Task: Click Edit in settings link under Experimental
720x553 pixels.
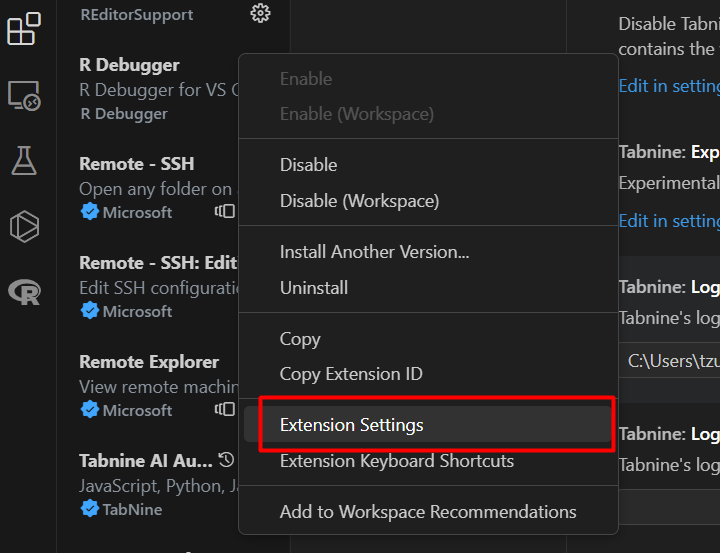Action: pos(669,221)
